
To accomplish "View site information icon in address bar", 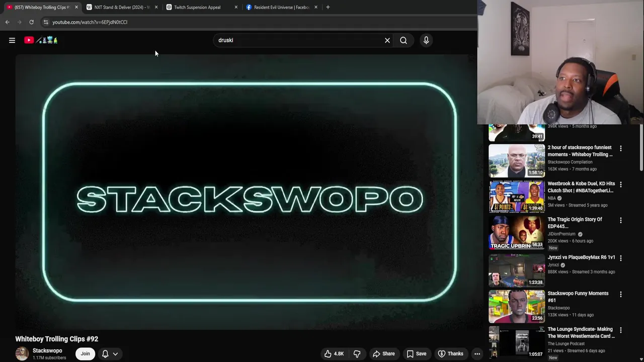I will (46, 22).
